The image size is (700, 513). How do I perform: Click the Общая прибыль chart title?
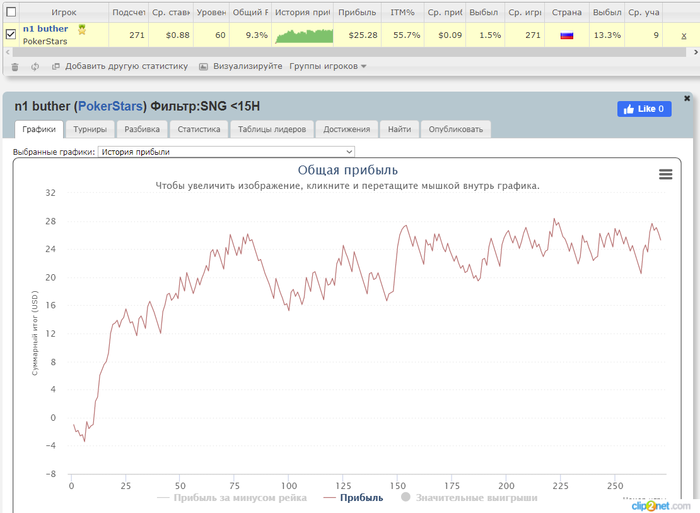click(347, 170)
